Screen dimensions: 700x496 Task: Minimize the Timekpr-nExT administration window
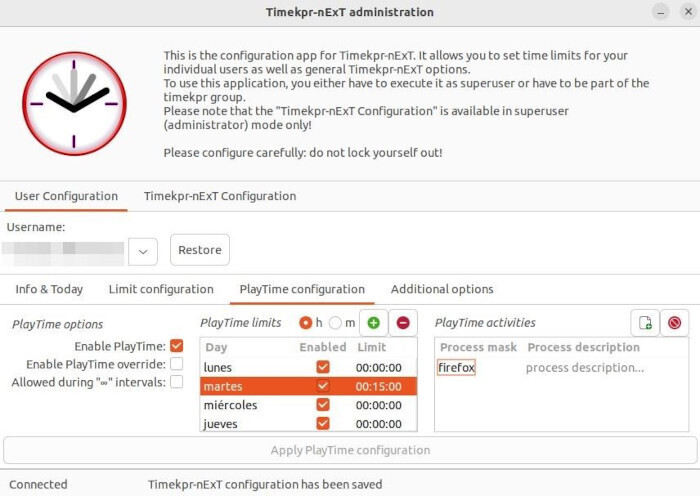click(x=662, y=13)
